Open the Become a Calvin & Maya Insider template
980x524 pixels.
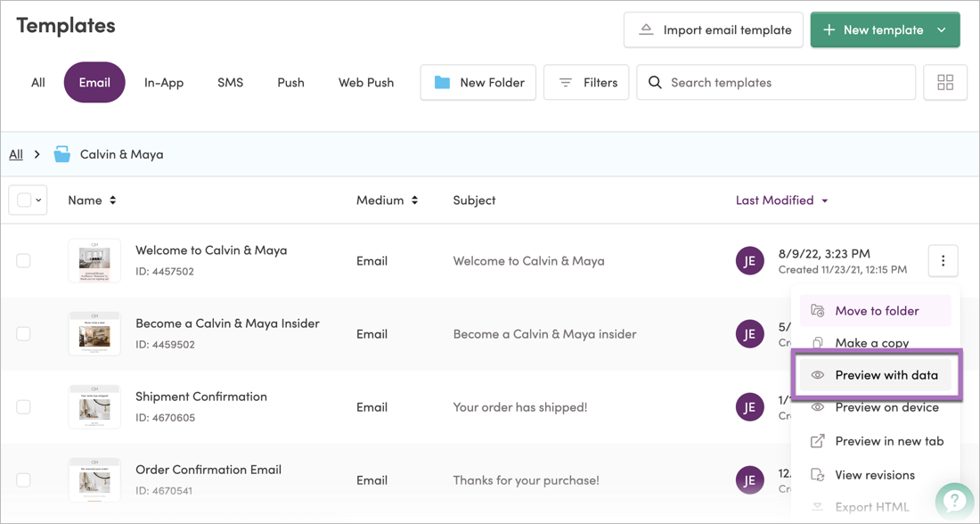click(x=227, y=323)
